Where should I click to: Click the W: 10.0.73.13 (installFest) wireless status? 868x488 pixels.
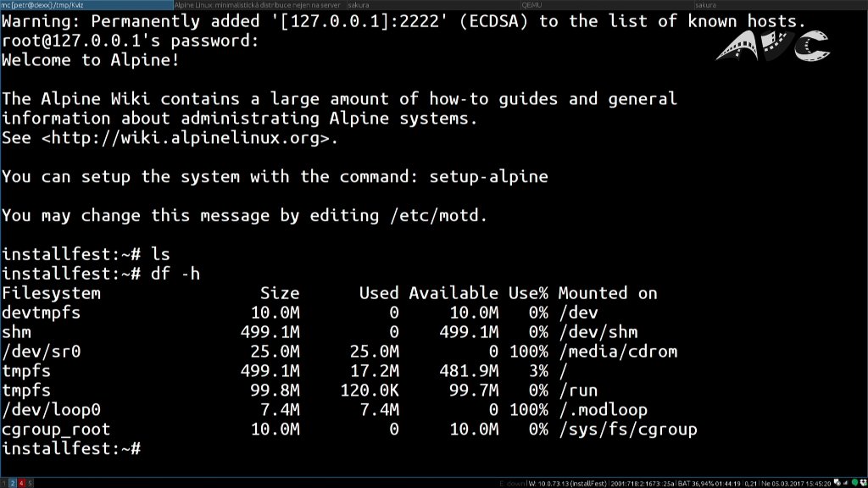568,483
